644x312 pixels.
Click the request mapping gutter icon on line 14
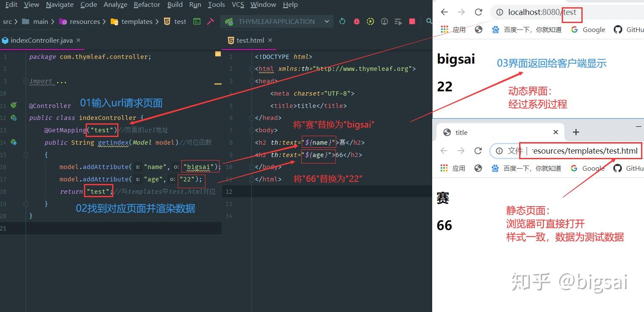13,142
